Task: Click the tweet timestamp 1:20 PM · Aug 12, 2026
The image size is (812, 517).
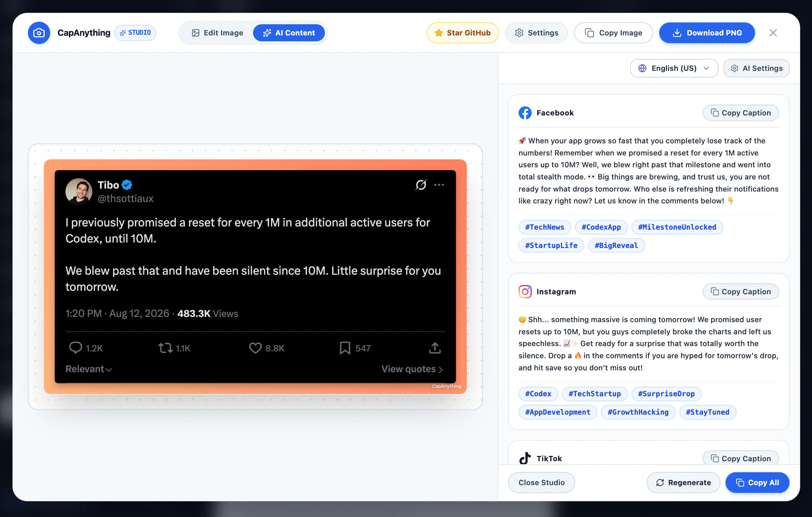Action: point(117,313)
